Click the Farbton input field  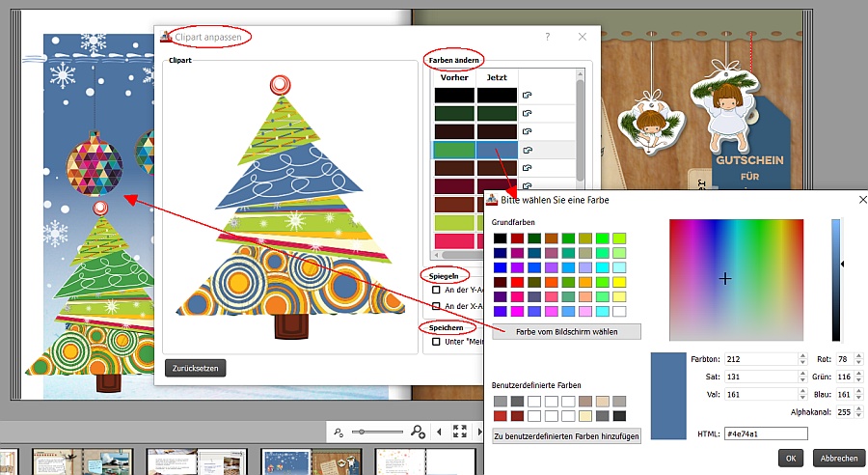(761, 359)
